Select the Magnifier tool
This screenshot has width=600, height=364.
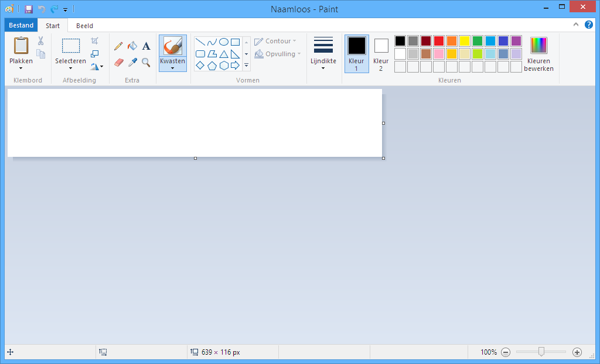[146, 62]
